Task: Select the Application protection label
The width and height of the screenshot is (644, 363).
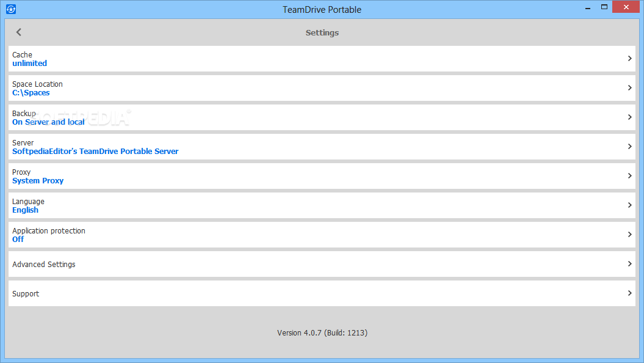Action: point(49,230)
